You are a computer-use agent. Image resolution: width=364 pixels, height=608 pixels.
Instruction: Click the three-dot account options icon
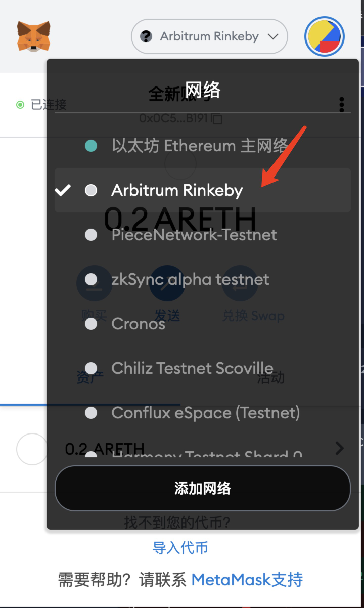pyautogui.click(x=342, y=104)
